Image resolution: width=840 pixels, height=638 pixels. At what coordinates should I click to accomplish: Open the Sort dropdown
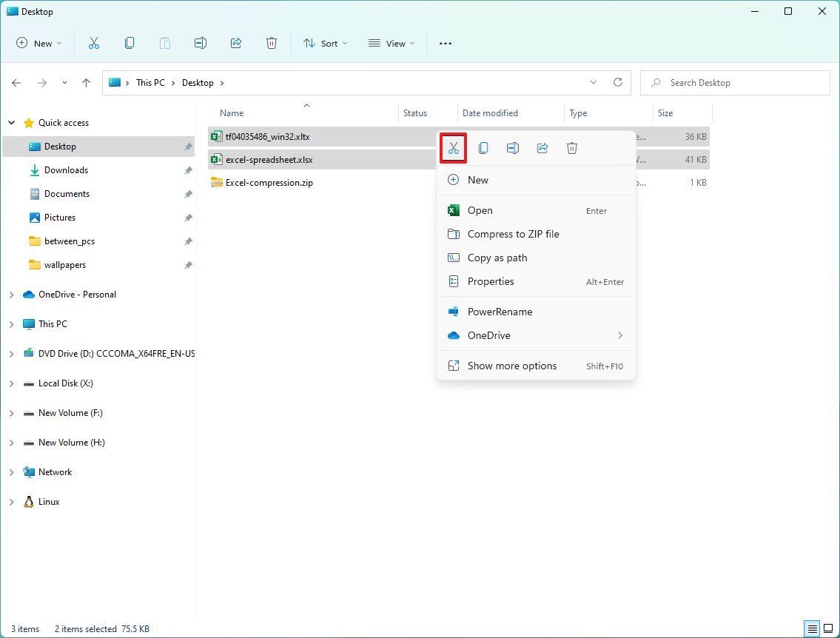(x=325, y=43)
